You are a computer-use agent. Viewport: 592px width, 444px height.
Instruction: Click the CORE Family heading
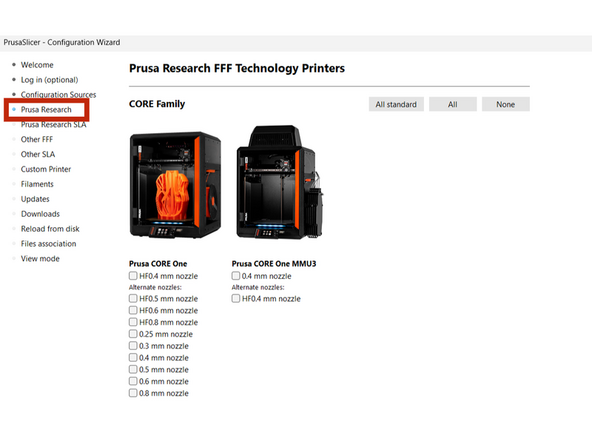coord(157,104)
